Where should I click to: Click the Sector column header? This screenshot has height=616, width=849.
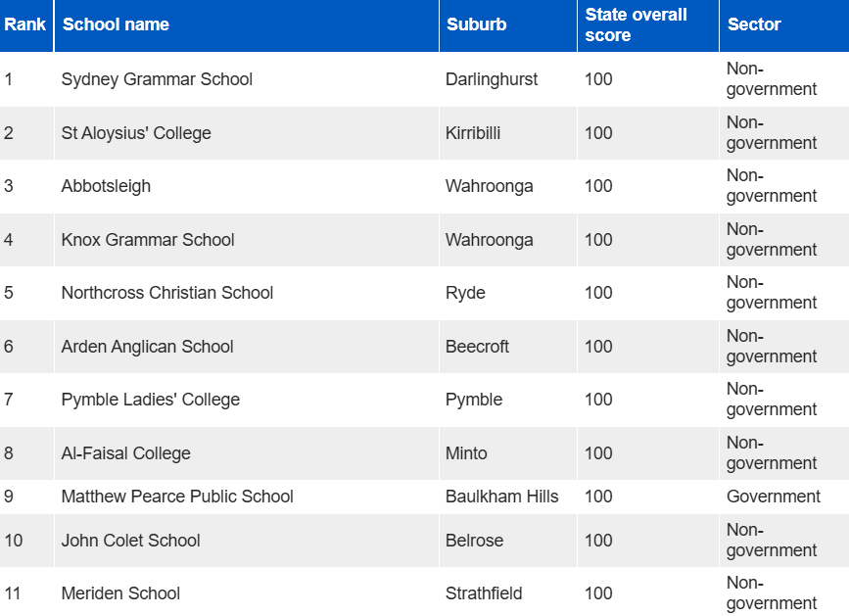click(x=754, y=24)
